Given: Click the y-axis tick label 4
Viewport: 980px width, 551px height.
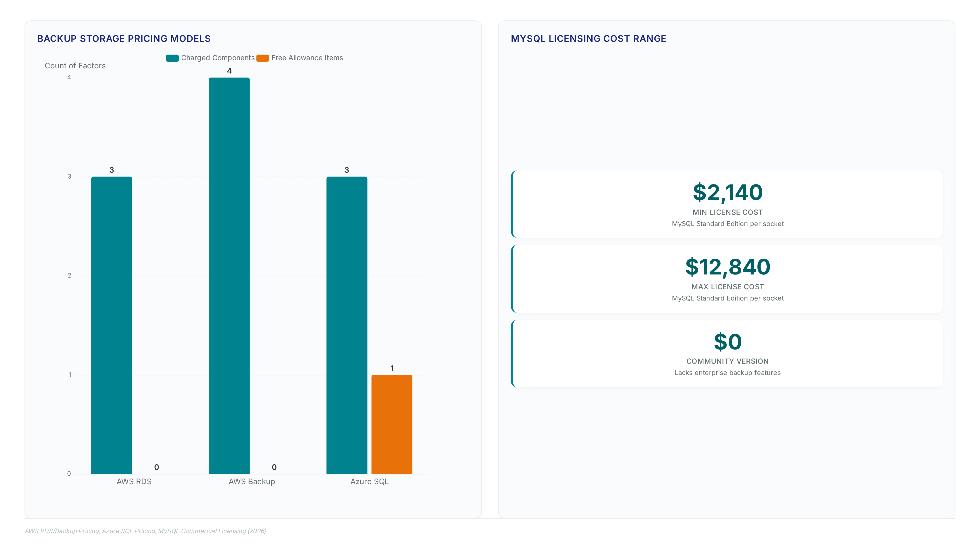Looking at the screenshot, I should [x=69, y=78].
